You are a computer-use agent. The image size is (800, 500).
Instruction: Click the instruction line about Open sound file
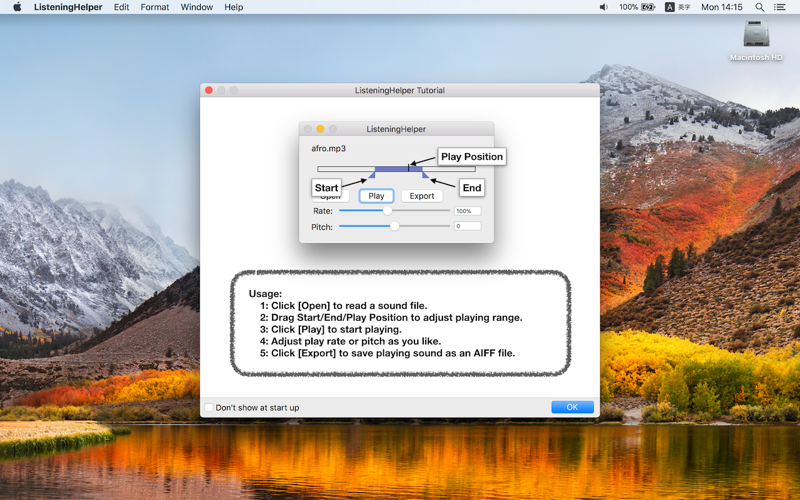click(x=343, y=306)
